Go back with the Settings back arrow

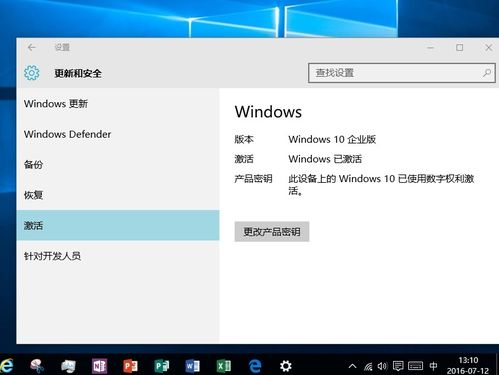(32, 48)
